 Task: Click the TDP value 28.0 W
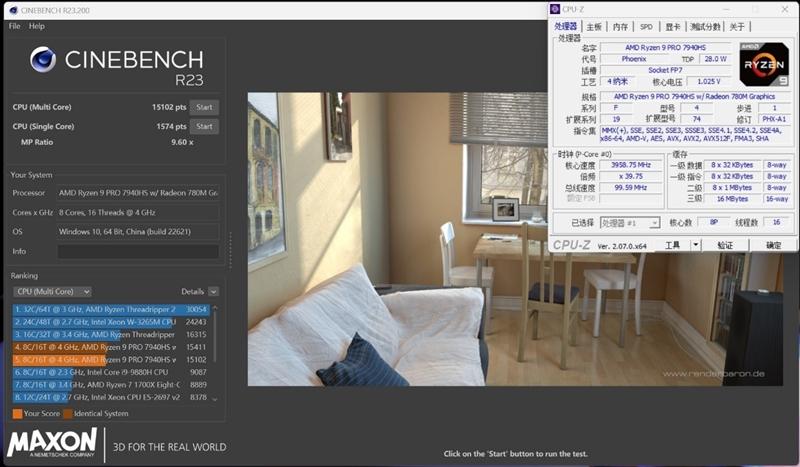point(715,59)
